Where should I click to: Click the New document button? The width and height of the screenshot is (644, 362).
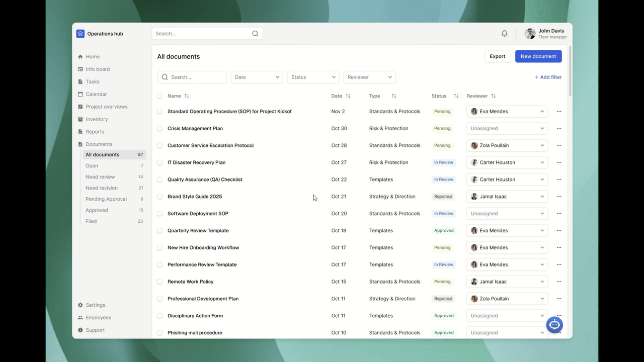[x=538, y=56]
